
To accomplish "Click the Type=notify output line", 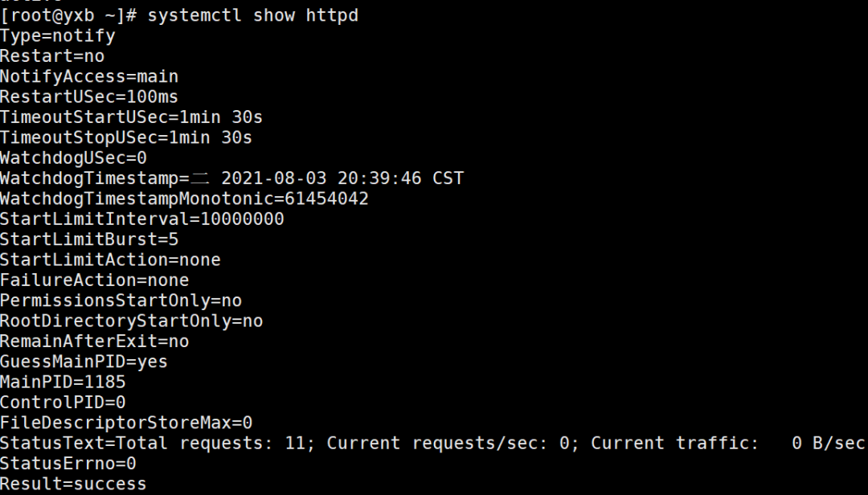I will point(58,36).
